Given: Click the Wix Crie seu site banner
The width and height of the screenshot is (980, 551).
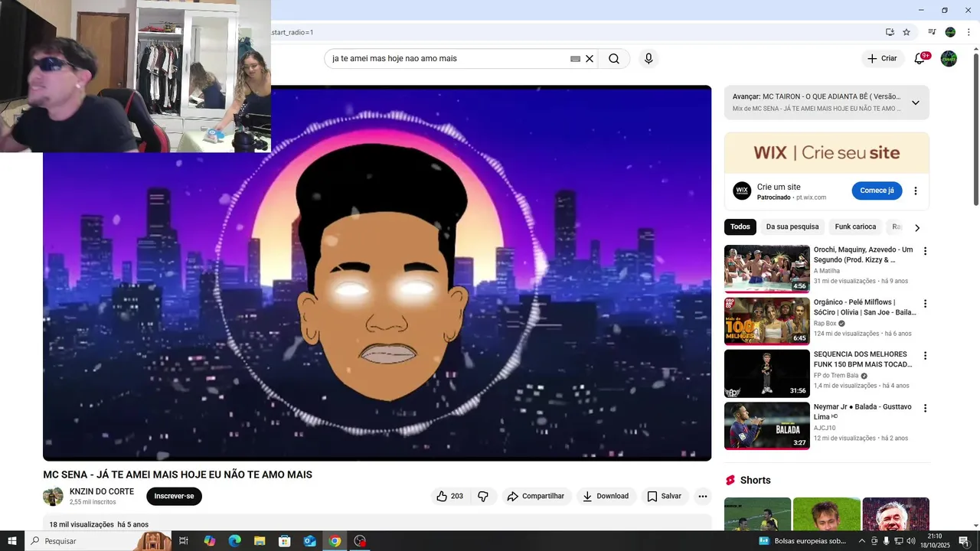Looking at the screenshot, I should pyautogui.click(x=827, y=153).
